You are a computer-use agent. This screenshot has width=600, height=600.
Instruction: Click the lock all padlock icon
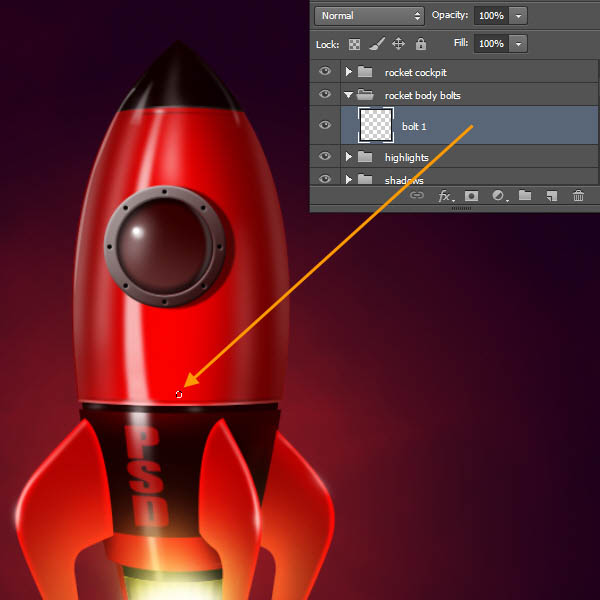421,44
